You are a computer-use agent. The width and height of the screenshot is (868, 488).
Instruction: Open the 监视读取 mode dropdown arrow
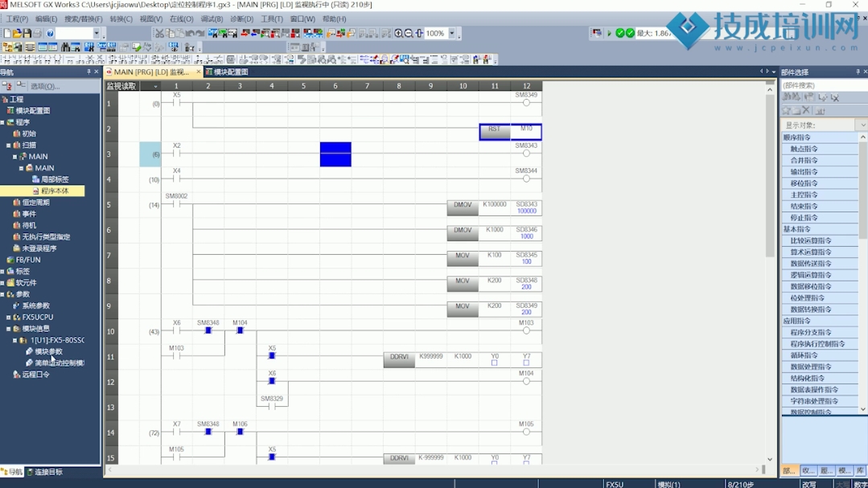tap(155, 86)
